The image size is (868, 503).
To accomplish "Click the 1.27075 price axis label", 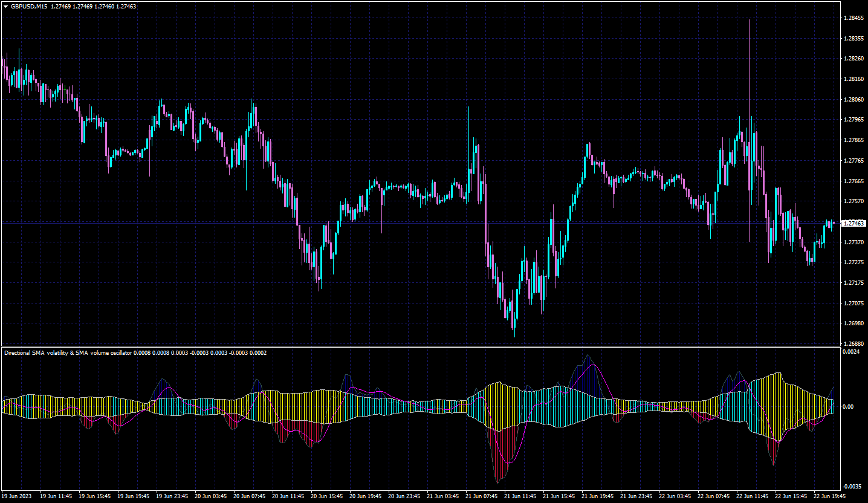I will point(853,303).
